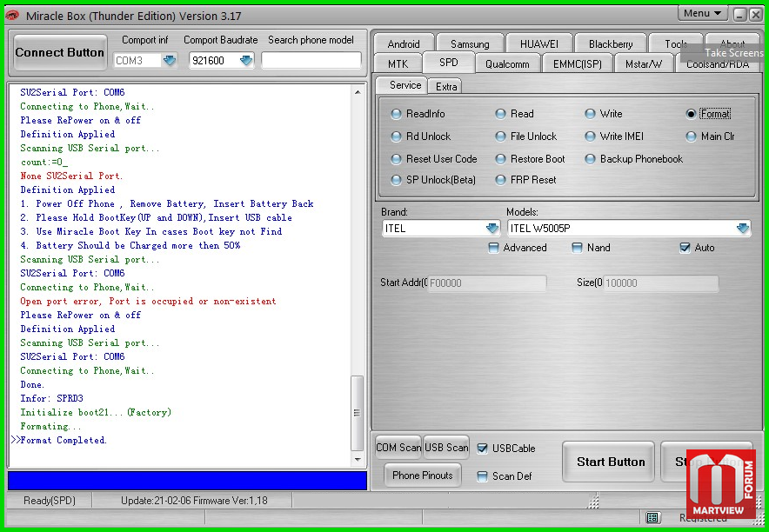This screenshot has width=769, height=532.
Task: Open the Comport inf COM3 dropdown
Action: (170, 61)
